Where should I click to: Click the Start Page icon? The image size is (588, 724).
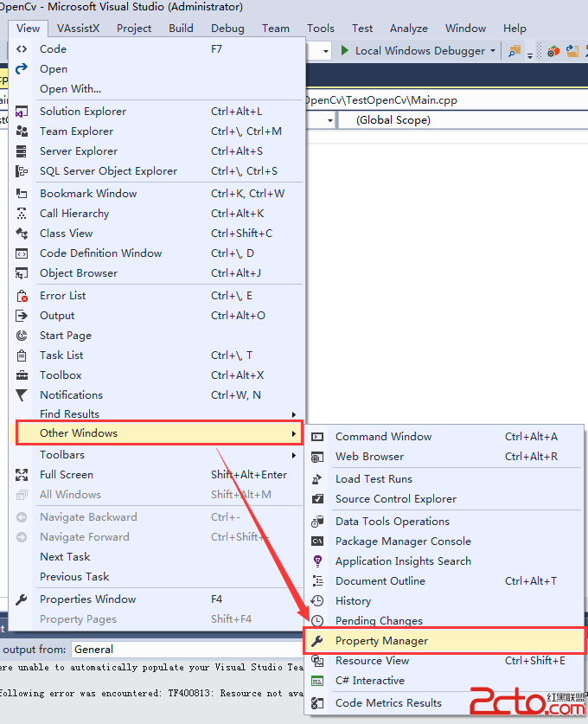click(22, 336)
